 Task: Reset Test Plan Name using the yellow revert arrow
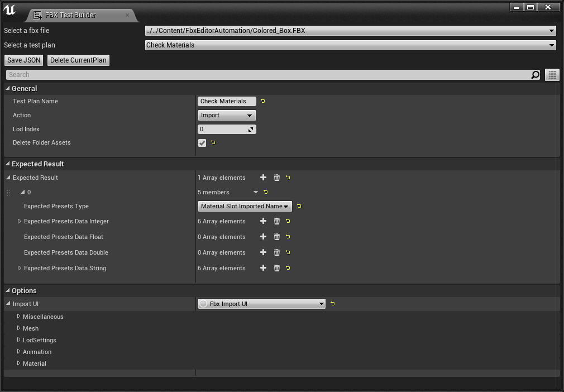(262, 101)
